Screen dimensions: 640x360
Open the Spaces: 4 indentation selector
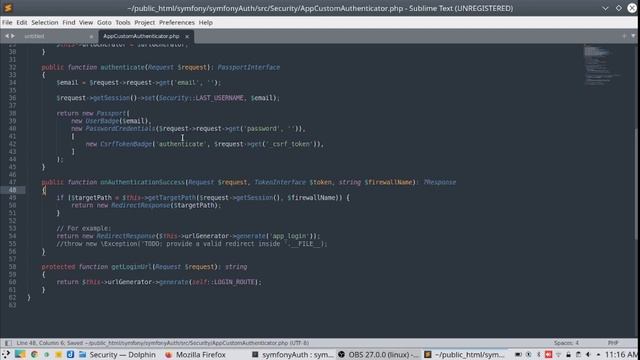click(x=566, y=343)
